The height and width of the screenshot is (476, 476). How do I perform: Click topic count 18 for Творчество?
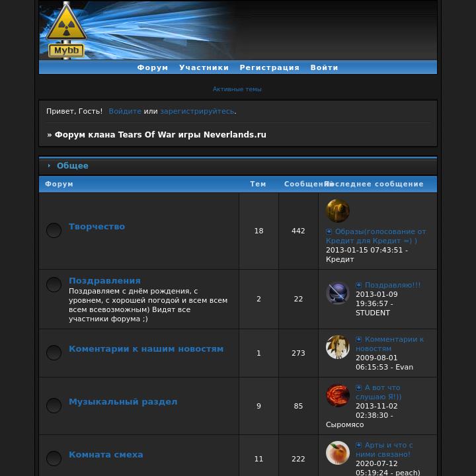point(258,231)
